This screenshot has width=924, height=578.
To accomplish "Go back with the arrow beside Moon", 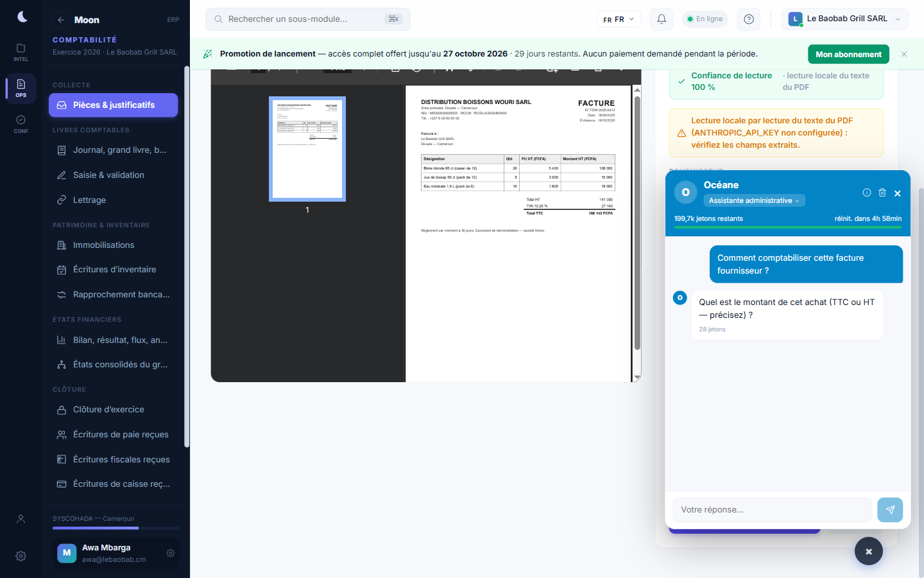I will 61,20.
